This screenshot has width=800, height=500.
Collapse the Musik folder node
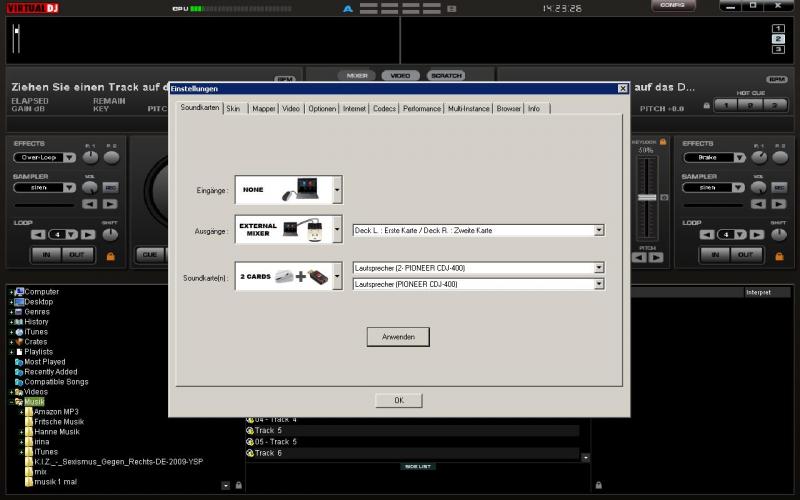coord(11,402)
